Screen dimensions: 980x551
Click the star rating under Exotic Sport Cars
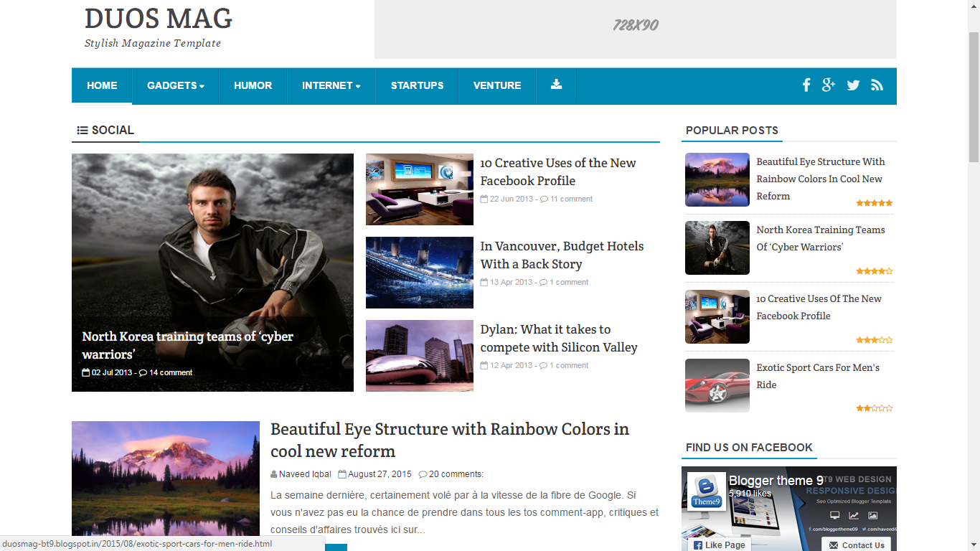[x=874, y=408]
